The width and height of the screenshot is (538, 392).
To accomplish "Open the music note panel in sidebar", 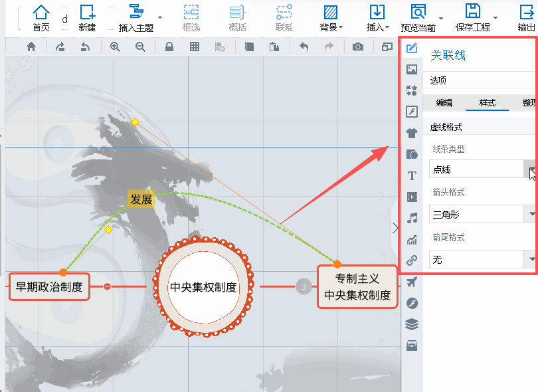I will coord(412,218).
